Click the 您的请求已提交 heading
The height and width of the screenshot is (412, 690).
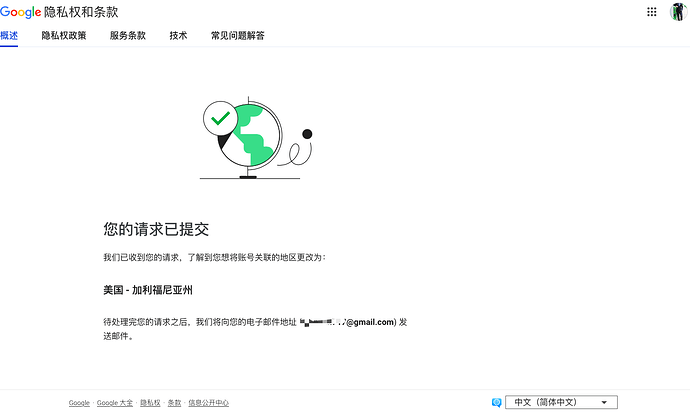[x=156, y=229]
